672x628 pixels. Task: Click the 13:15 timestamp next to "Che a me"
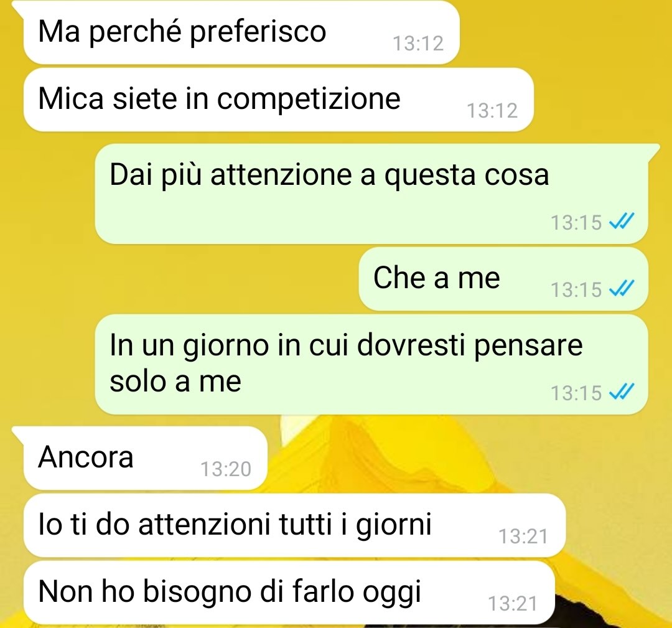576,289
